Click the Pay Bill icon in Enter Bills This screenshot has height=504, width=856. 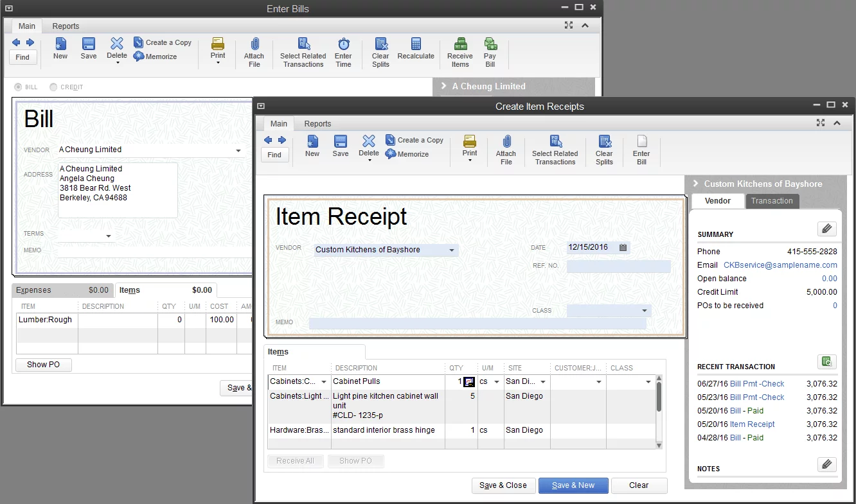(490, 51)
